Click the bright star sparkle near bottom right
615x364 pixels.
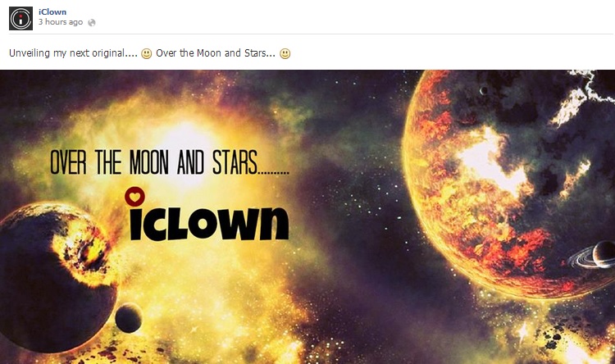[x=524, y=333]
